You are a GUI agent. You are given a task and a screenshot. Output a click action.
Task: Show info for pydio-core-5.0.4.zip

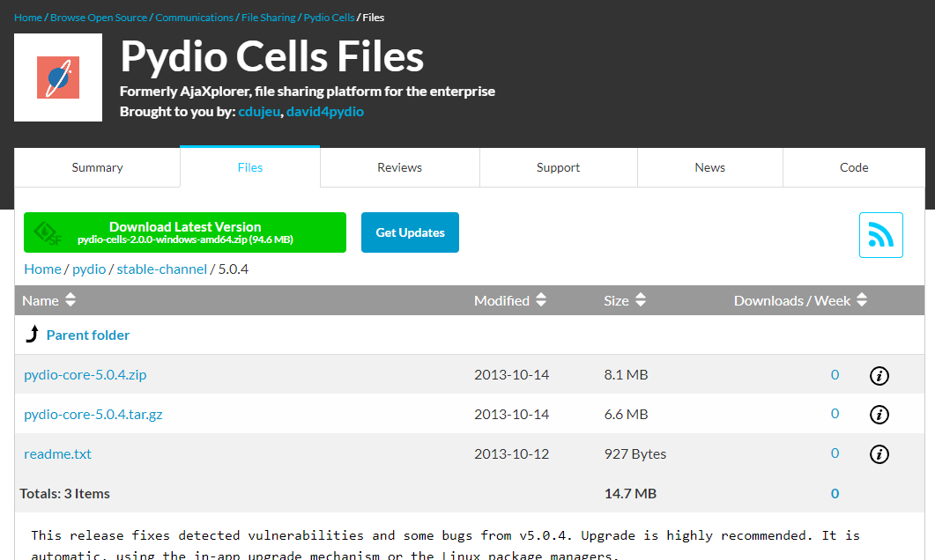coord(879,375)
